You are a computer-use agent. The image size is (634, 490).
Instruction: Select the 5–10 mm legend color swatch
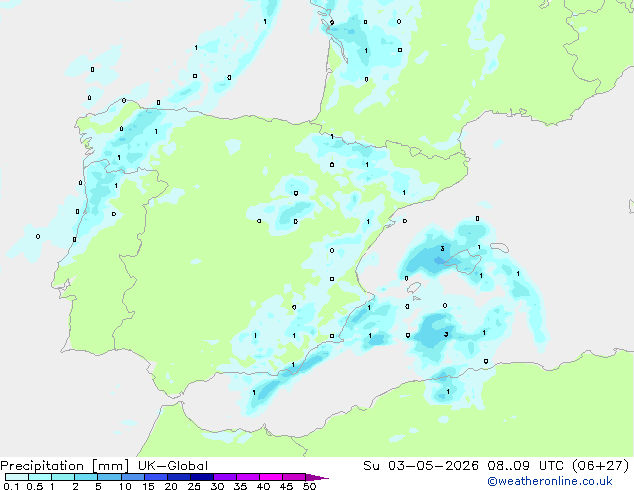[x=109, y=477]
